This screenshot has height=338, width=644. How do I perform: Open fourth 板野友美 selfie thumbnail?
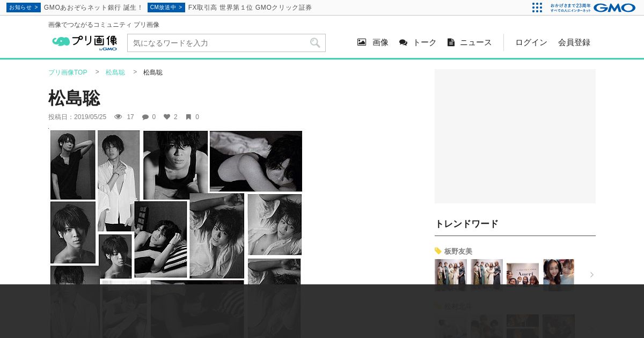(x=559, y=275)
